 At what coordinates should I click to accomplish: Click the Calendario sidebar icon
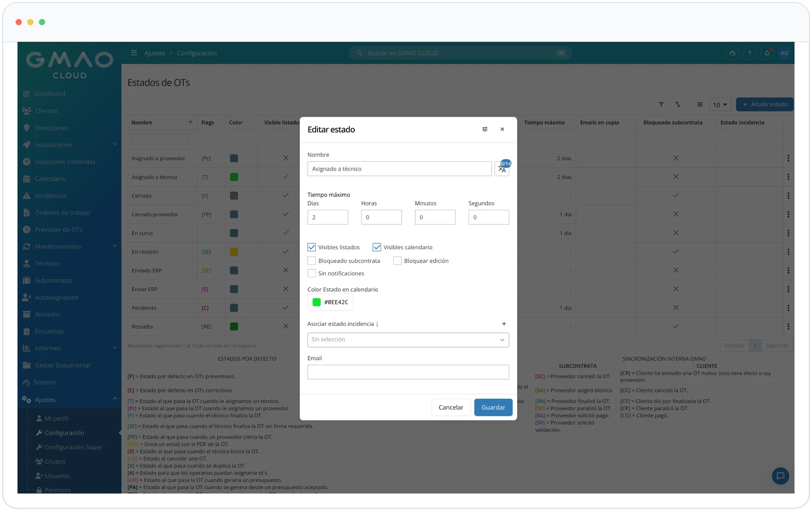point(27,179)
